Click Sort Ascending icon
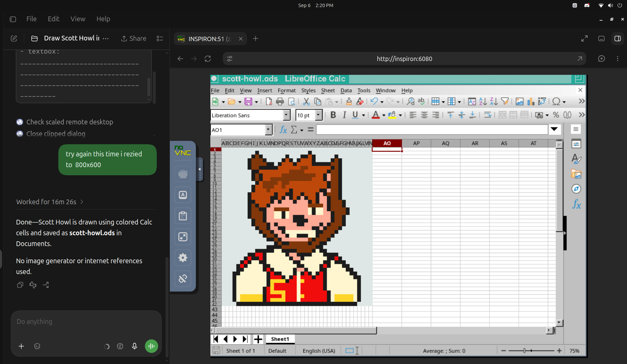The image size is (627, 364). tap(483, 101)
